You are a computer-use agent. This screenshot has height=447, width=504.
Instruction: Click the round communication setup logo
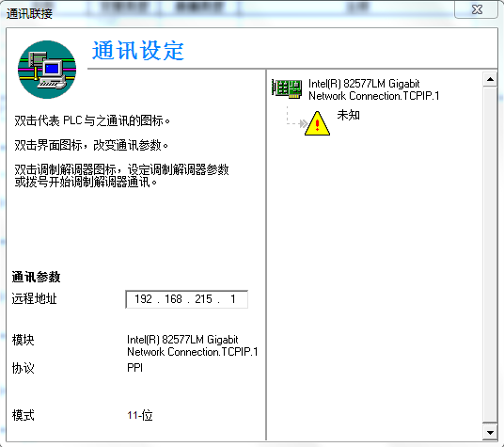(47, 70)
